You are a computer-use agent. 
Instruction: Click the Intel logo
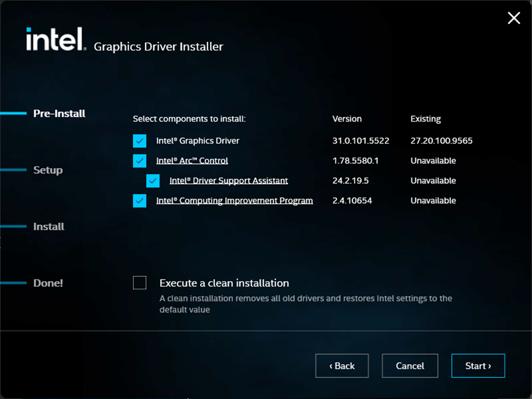click(x=56, y=39)
